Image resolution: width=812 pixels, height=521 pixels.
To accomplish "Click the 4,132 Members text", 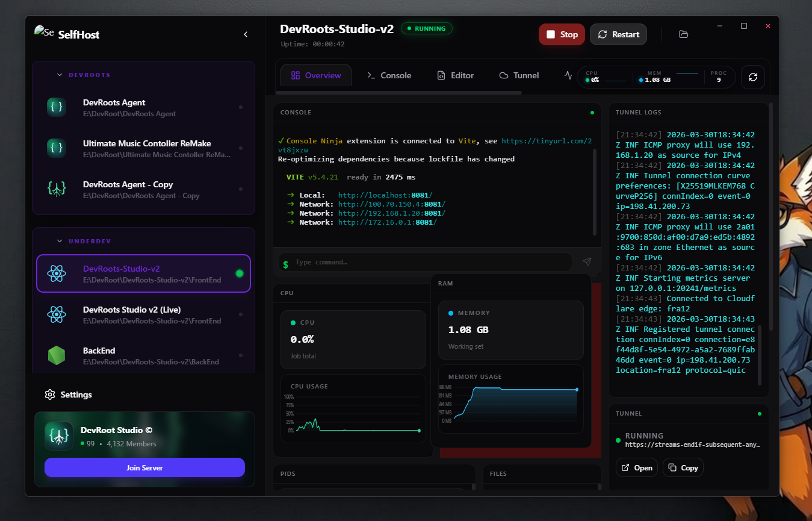I will pyautogui.click(x=131, y=444).
